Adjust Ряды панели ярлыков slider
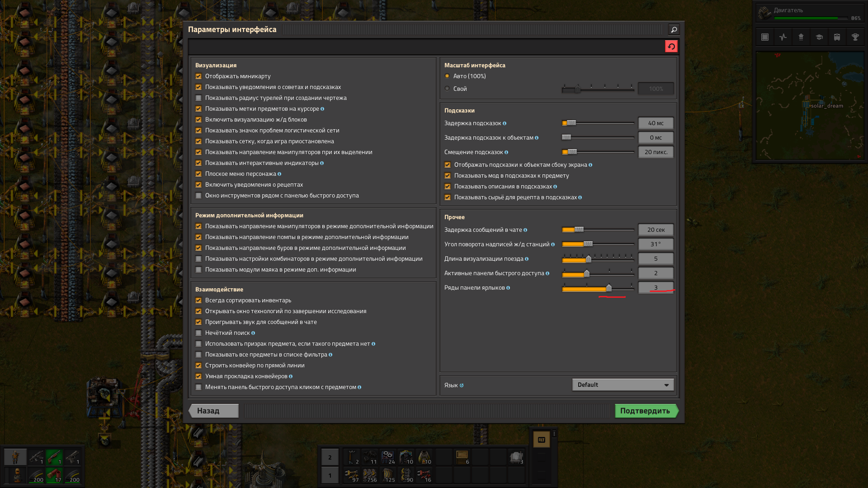Screen dimensions: 868x488 [598, 288]
